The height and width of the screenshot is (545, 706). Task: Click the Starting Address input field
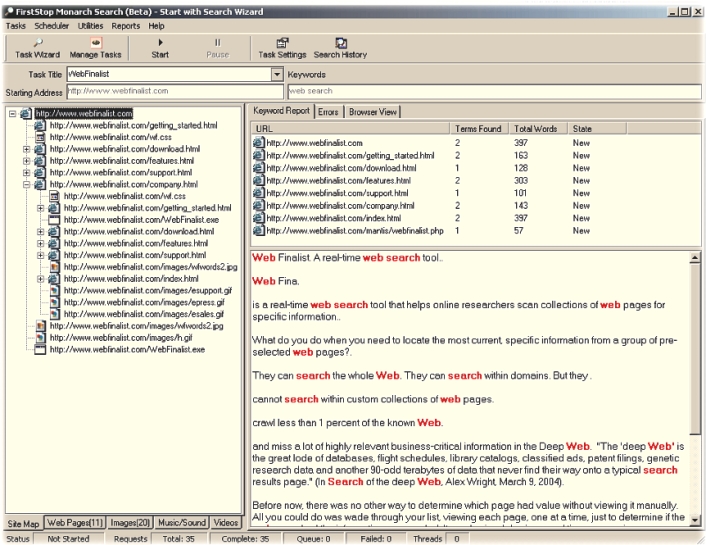coord(175,91)
